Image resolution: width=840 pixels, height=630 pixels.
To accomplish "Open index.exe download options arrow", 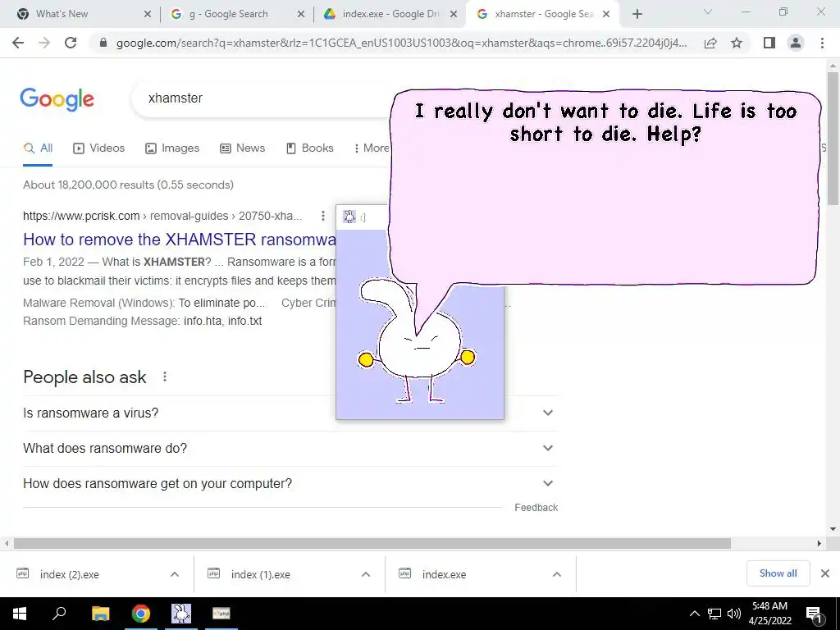I will pos(557,575).
